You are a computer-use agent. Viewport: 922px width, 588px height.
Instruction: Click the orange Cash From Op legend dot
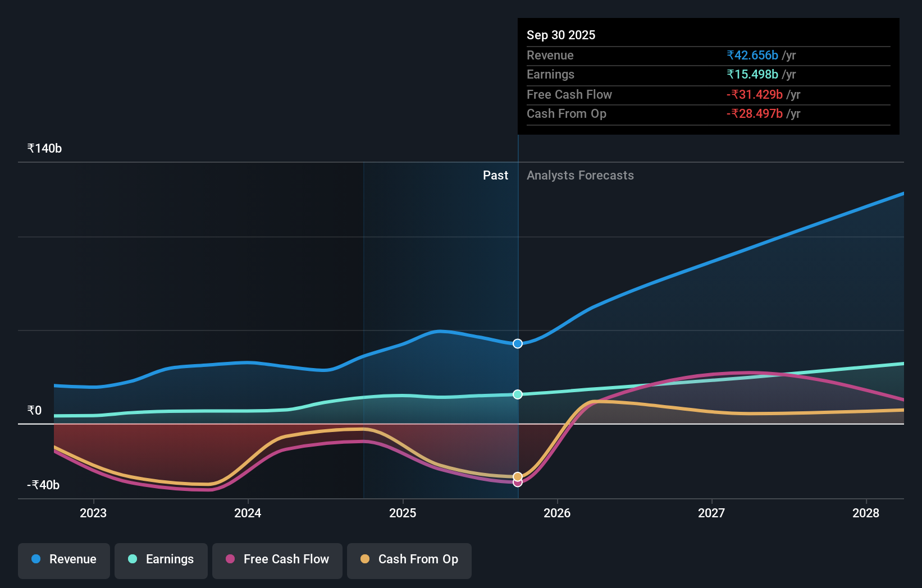(x=365, y=559)
